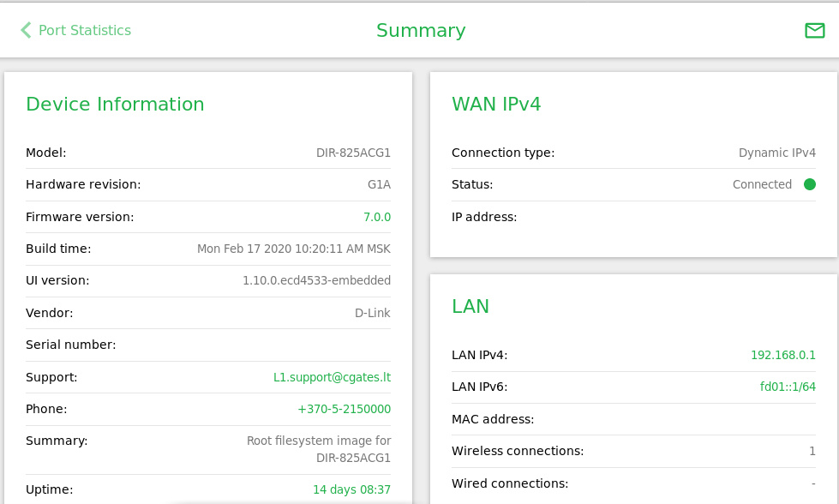Click UI version 1.10.0.ecd4533-embedded

click(317, 280)
